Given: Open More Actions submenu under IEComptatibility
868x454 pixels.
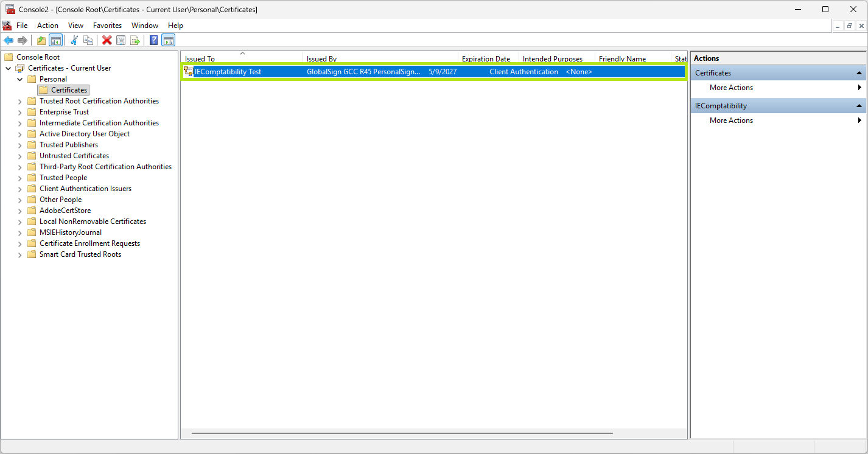Looking at the screenshot, I should pyautogui.click(x=779, y=120).
